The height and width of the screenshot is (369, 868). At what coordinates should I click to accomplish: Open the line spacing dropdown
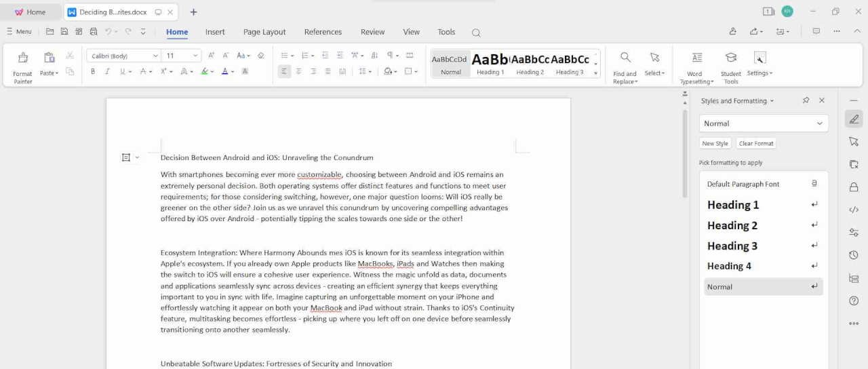click(370, 71)
